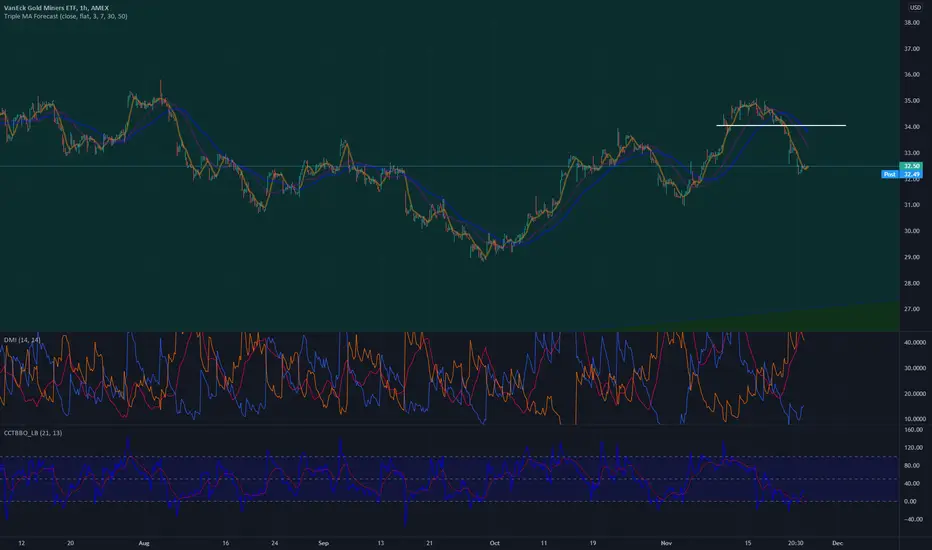The width and height of the screenshot is (932, 550).
Task: Click the 29.00 price scale label
Action: (912, 257)
